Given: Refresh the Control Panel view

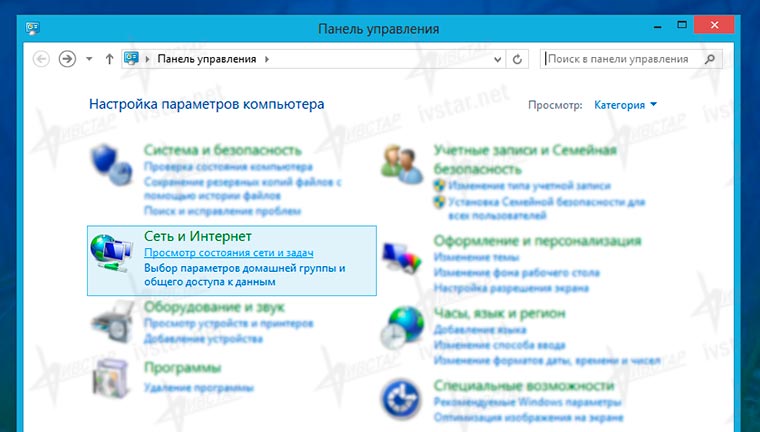Looking at the screenshot, I should pyautogui.click(x=517, y=59).
